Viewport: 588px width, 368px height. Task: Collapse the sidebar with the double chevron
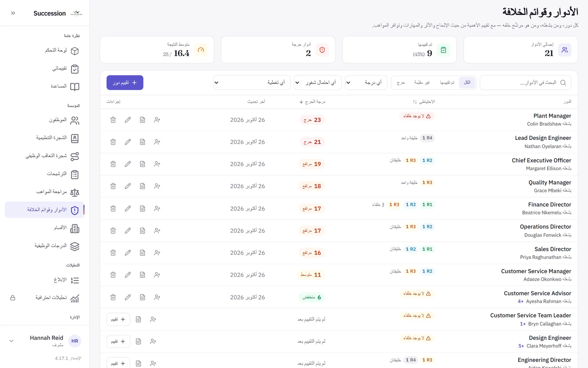(x=13, y=13)
